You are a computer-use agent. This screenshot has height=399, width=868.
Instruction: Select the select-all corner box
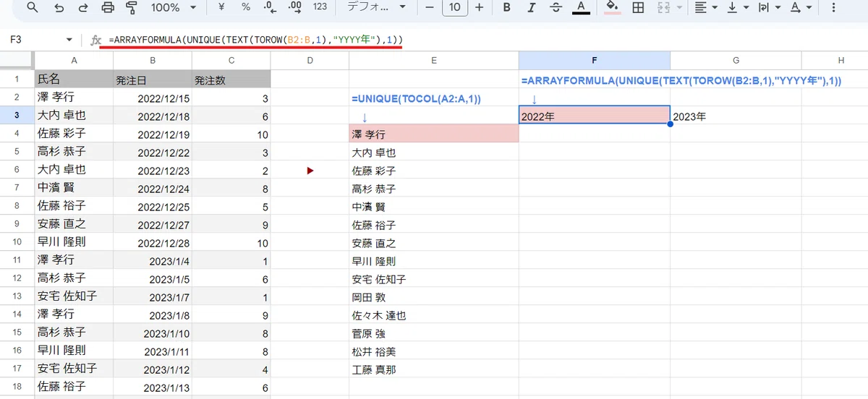[17, 60]
